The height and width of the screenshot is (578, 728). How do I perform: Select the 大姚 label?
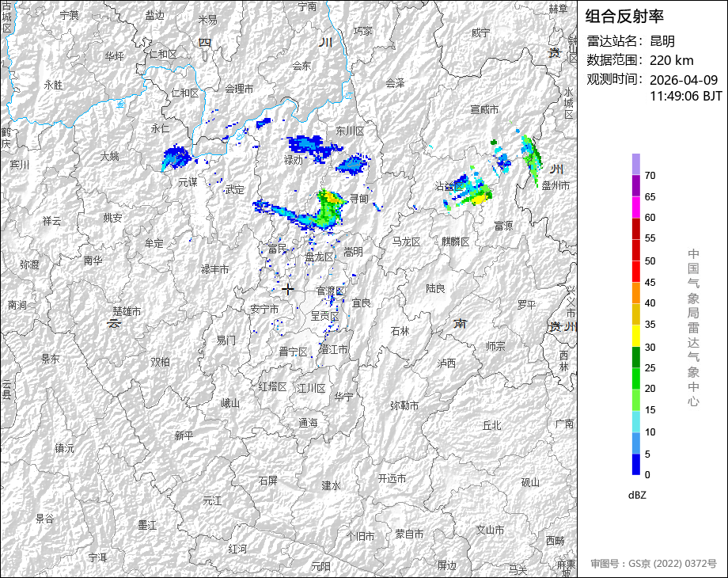point(109,156)
